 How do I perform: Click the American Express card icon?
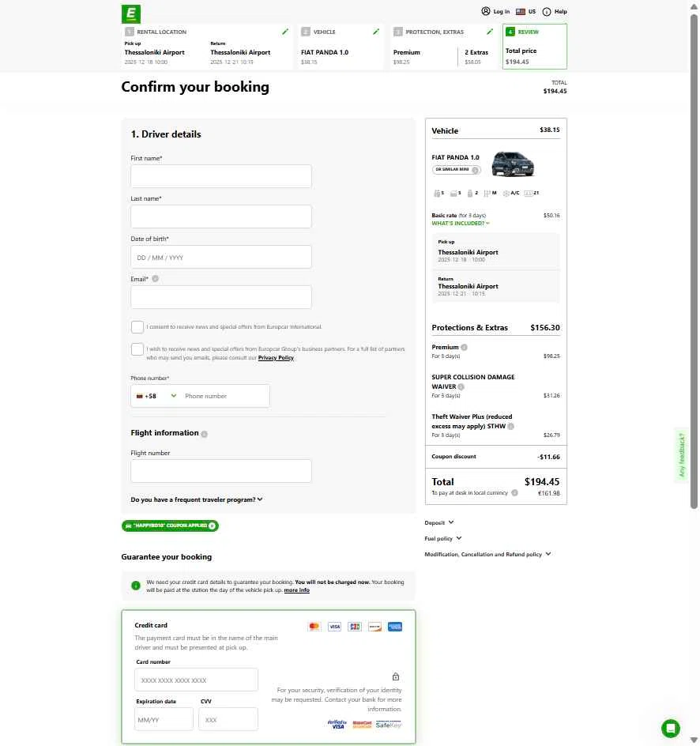coord(395,627)
